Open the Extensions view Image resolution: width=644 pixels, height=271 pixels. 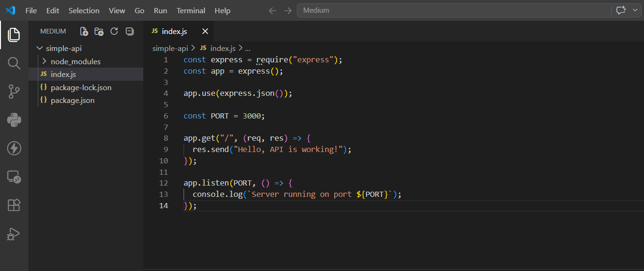pos(14,205)
